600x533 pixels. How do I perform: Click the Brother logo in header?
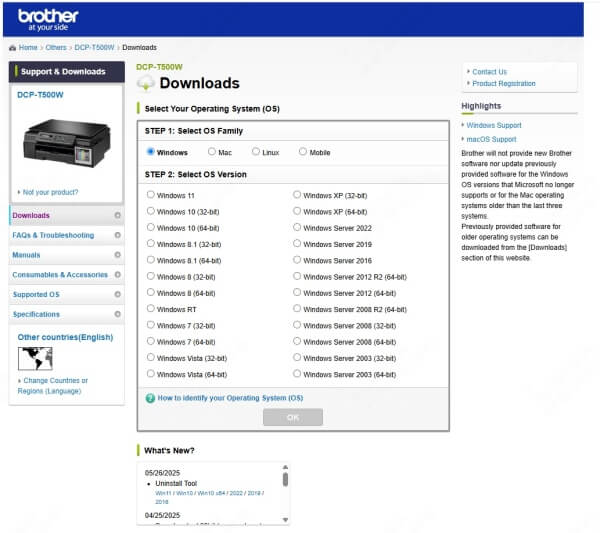click(x=48, y=20)
